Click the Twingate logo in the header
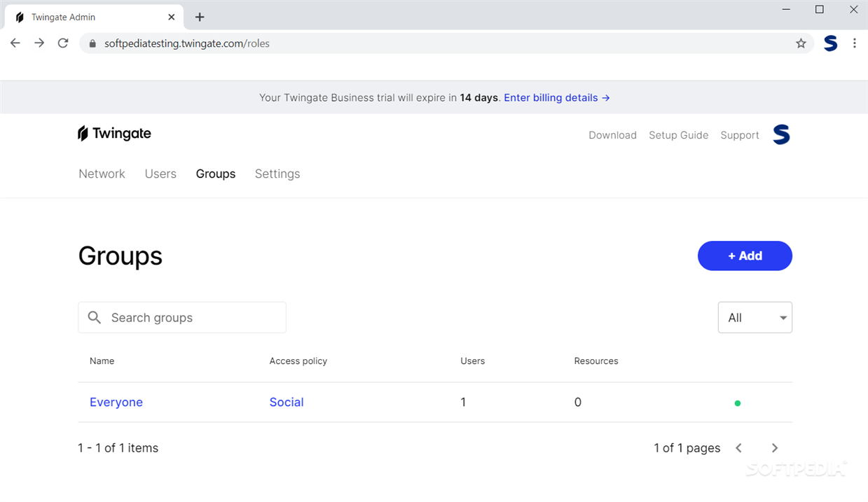 tap(114, 134)
